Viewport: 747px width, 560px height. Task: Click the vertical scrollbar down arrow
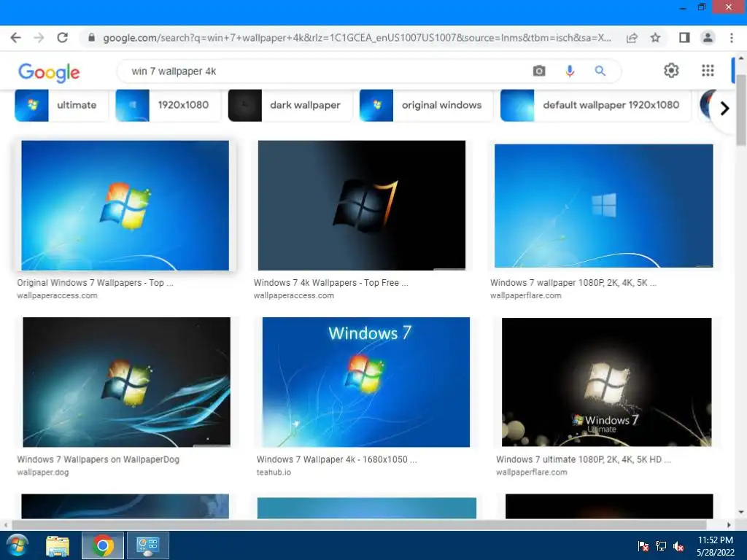(741, 513)
